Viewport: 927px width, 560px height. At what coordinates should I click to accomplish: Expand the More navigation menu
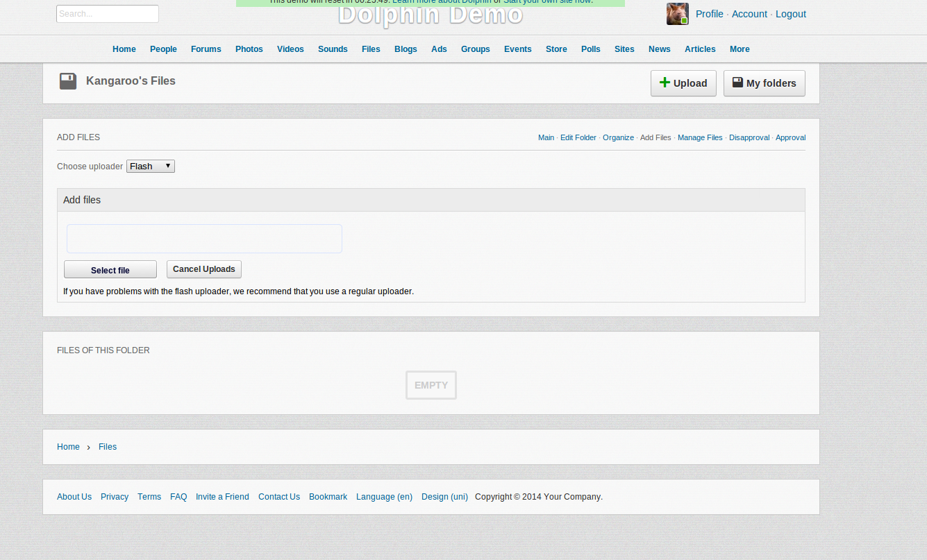740,49
